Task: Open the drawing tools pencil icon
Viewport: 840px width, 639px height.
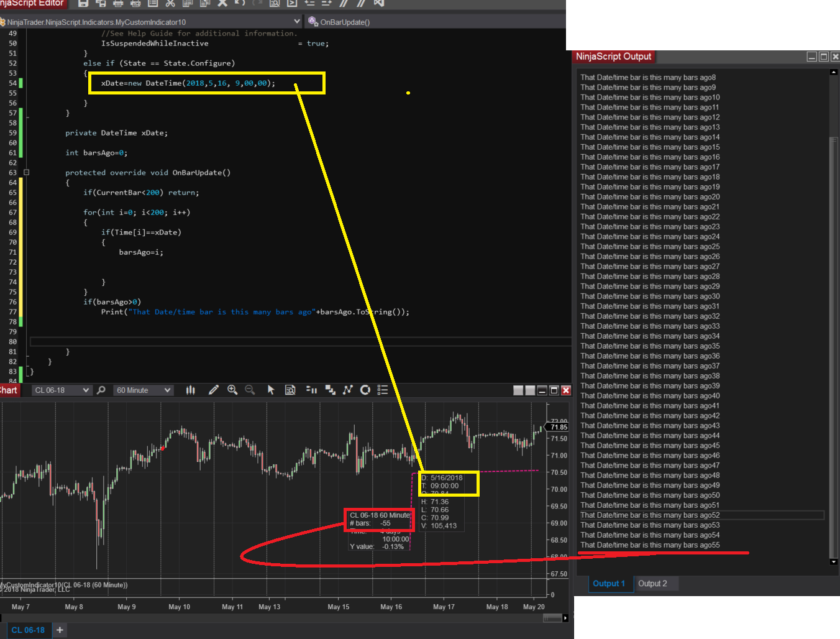Action: (214, 390)
